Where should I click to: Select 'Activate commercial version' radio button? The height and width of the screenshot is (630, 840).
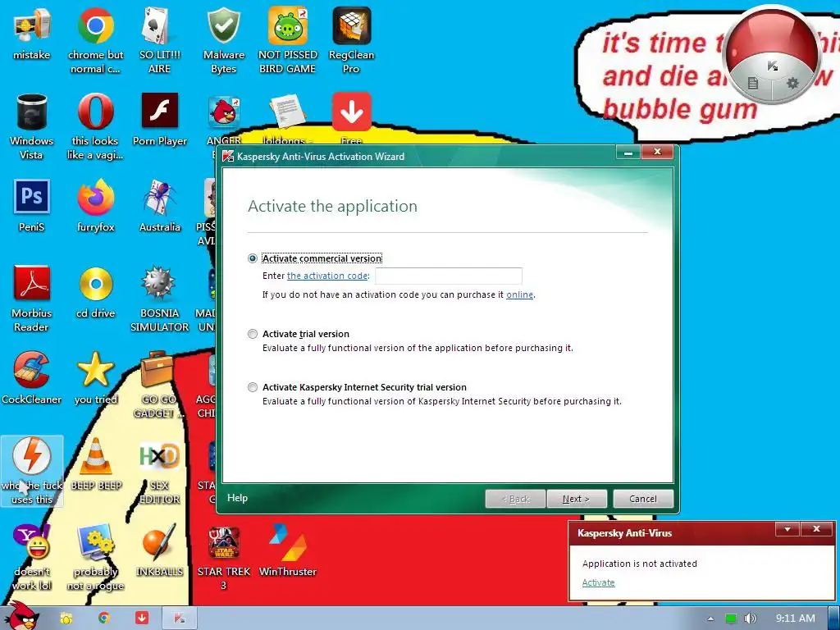pos(253,258)
